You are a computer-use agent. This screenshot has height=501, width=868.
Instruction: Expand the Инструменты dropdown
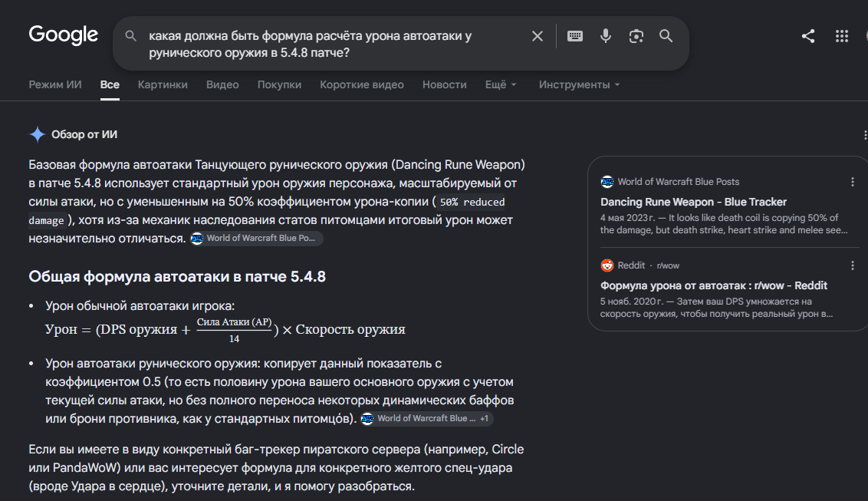click(x=579, y=84)
